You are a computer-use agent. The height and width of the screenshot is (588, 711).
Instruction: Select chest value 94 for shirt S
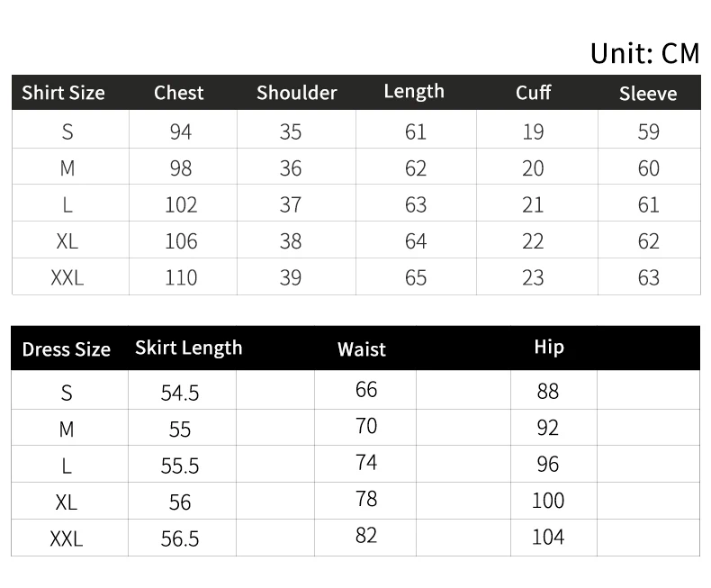181,131
